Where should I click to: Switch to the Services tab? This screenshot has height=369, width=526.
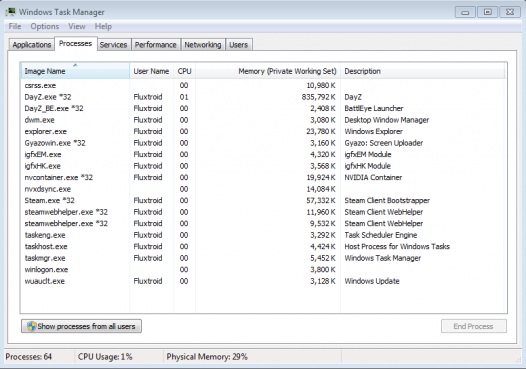click(x=113, y=45)
